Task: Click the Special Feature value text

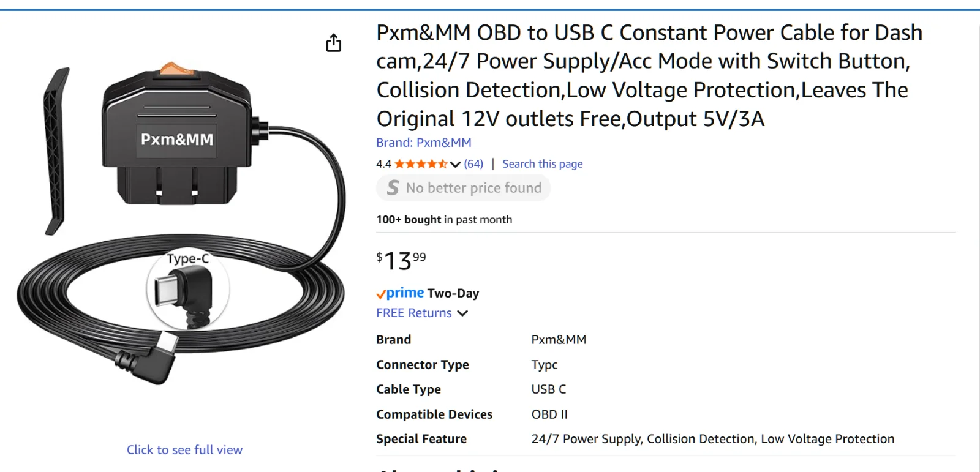Action: (712, 439)
